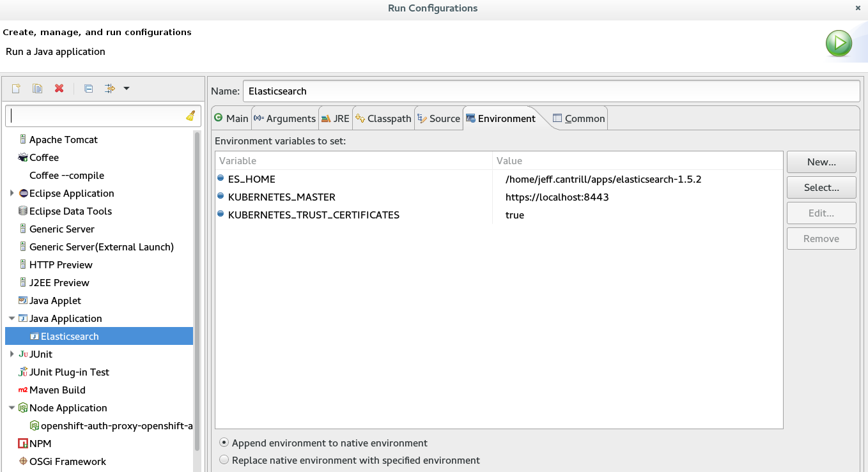Collapse the Node Application node
Screen dimensions: 868x472
point(12,407)
